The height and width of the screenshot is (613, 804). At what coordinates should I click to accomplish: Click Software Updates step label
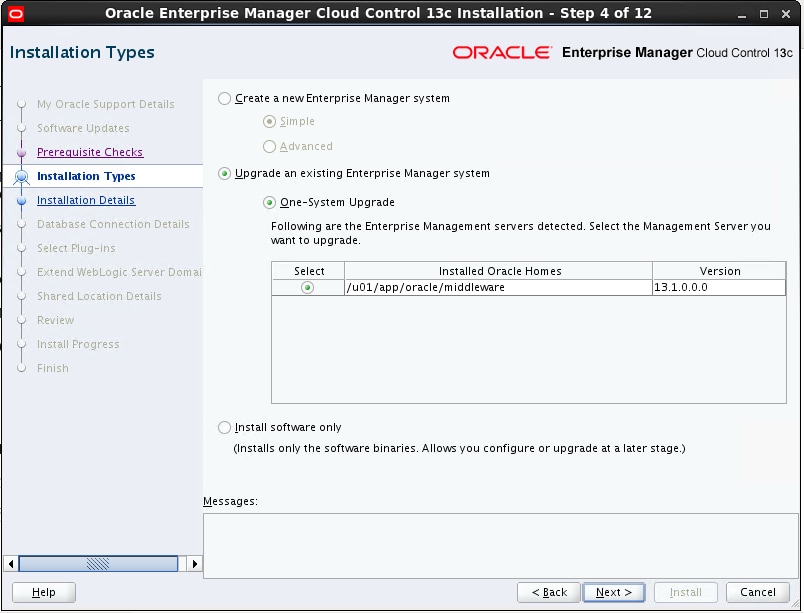point(83,128)
